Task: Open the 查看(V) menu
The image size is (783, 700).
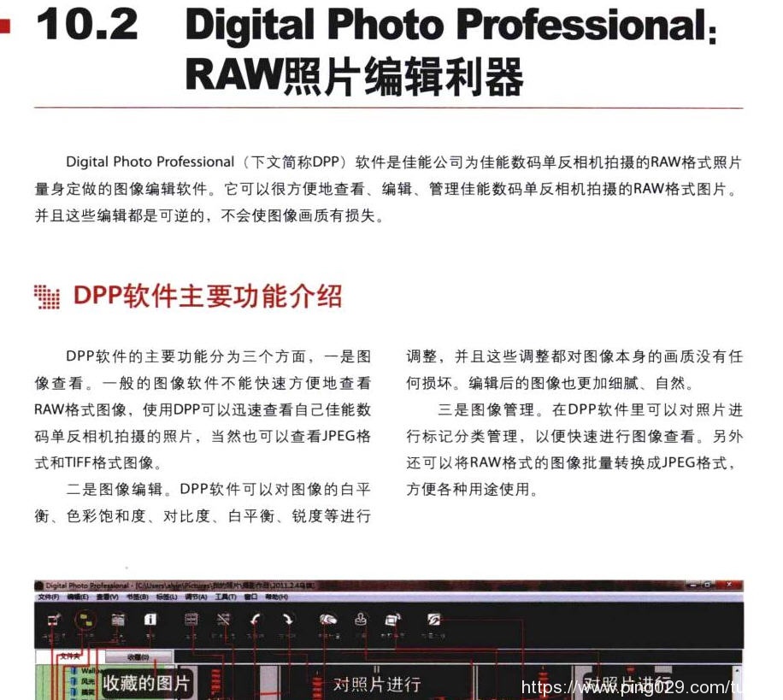Action: click(x=108, y=597)
